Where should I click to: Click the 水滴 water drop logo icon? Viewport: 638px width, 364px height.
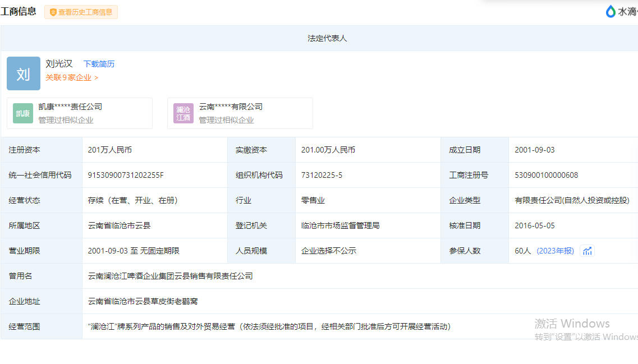pyautogui.click(x=611, y=11)
